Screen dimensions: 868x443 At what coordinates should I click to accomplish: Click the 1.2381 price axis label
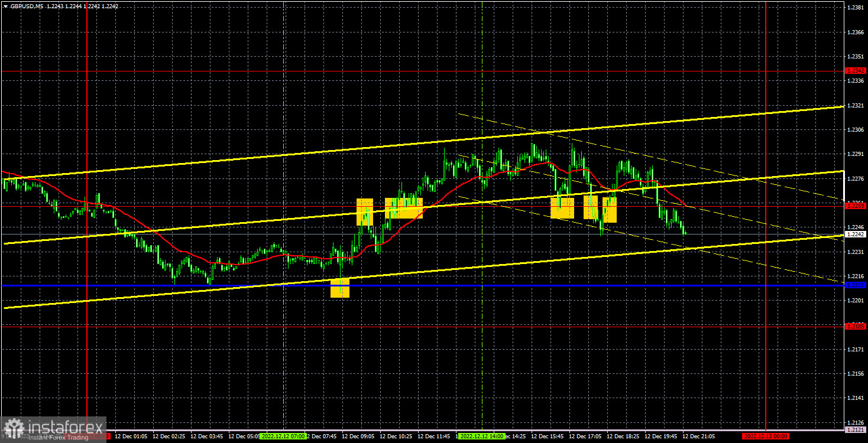(855, 7)
